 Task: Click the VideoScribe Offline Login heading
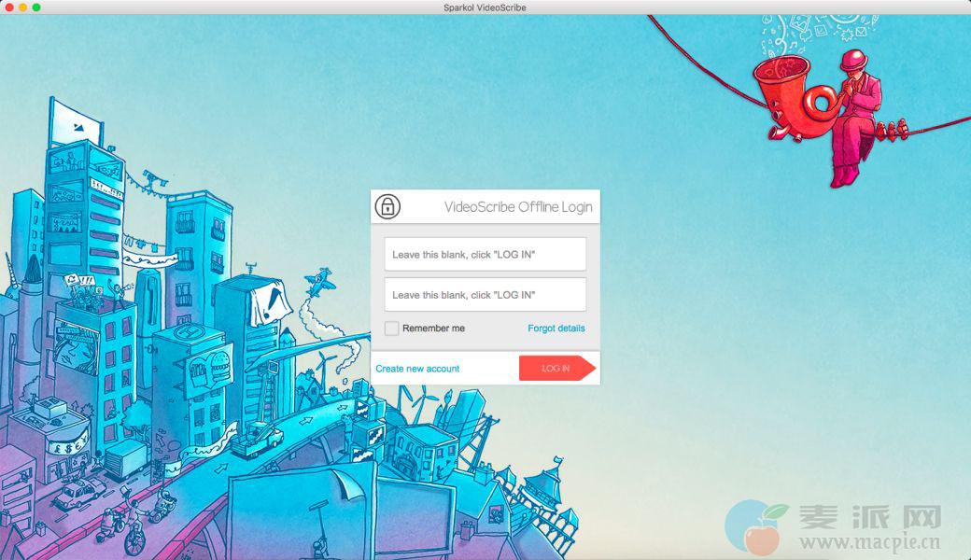(x=517, y=207)
